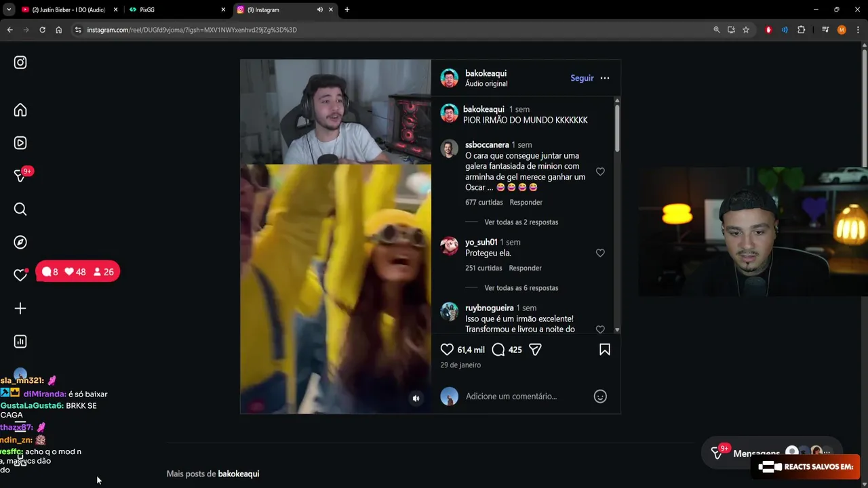This screenshot has height=488, width=868.
Task: View 677 curtidas on comment
Action: (484, 203)
